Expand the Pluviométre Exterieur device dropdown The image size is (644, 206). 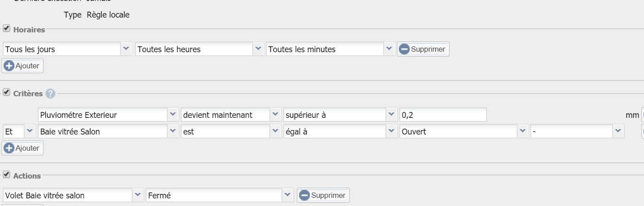click(x=108, y=115)
